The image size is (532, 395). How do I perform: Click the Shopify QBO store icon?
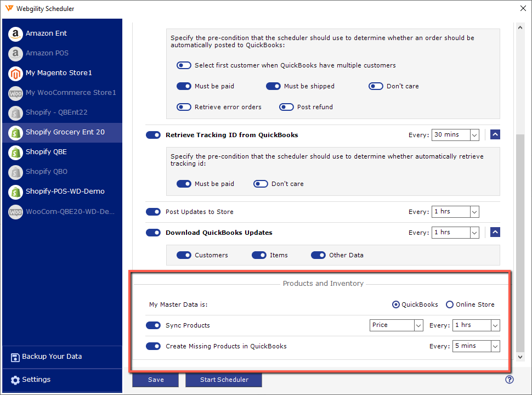pyautogui.click(x=15, y=172)
